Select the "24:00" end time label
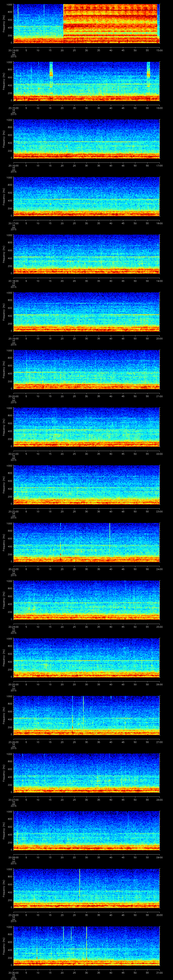Screen dimensions: 173x980 (x=159, y=569)
